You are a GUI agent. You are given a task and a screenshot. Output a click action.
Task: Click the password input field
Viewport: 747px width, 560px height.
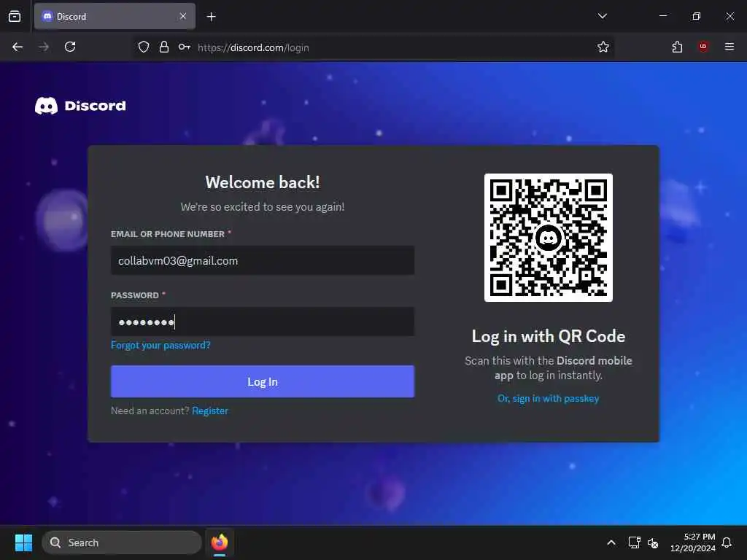[x=263, y=322]
